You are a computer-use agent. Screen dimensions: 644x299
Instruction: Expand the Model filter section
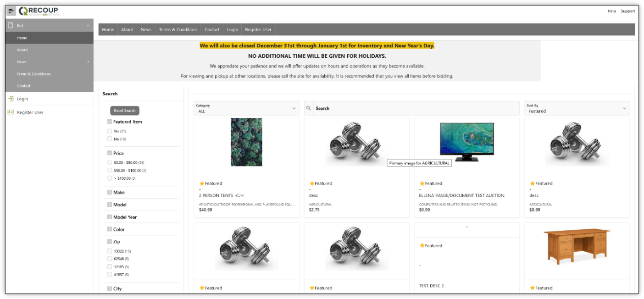[110, 205]
